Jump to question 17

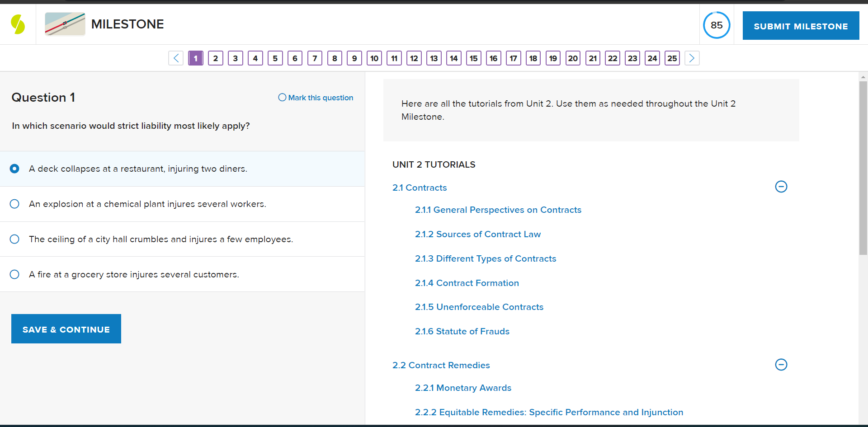pos(514,58)
